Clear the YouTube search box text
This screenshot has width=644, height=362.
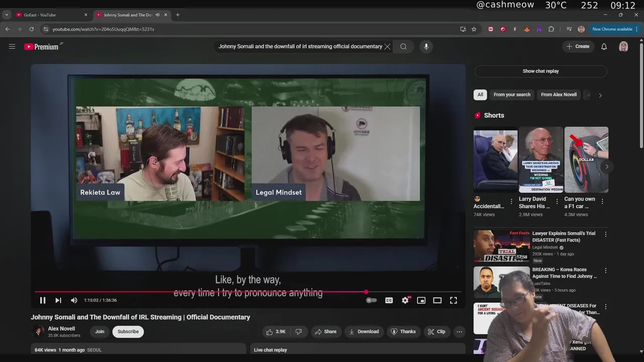pyautogui.click(x=387, y=46)
